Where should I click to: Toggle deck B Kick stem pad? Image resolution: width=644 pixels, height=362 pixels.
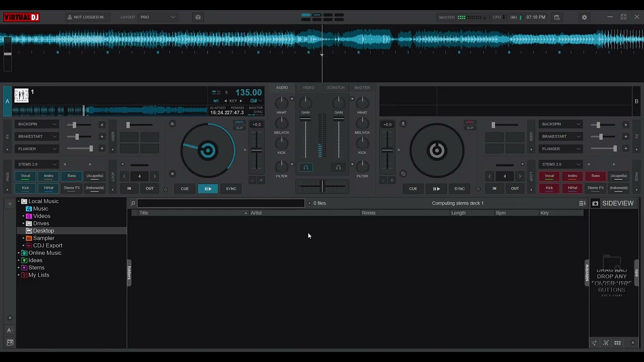pyautogui.click(x=549, y=188)
